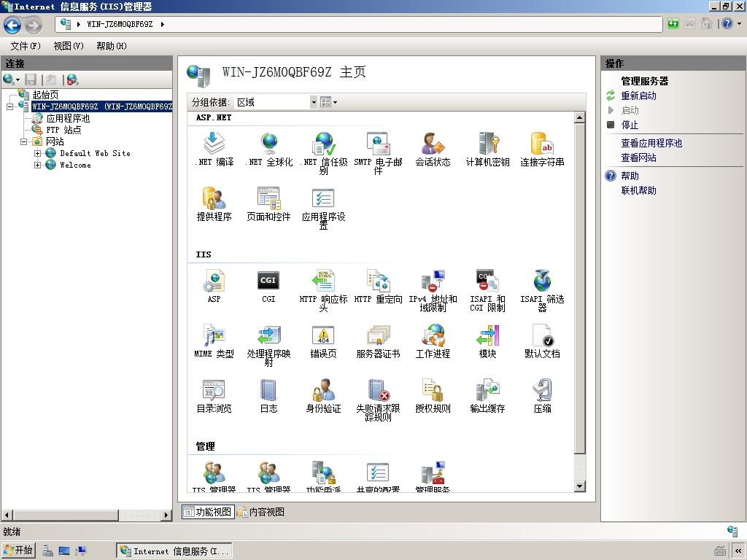This screenshot has height=560, width=747.
Task: Open the HTTP 响应标头 feature
Action: pos(323,290)
